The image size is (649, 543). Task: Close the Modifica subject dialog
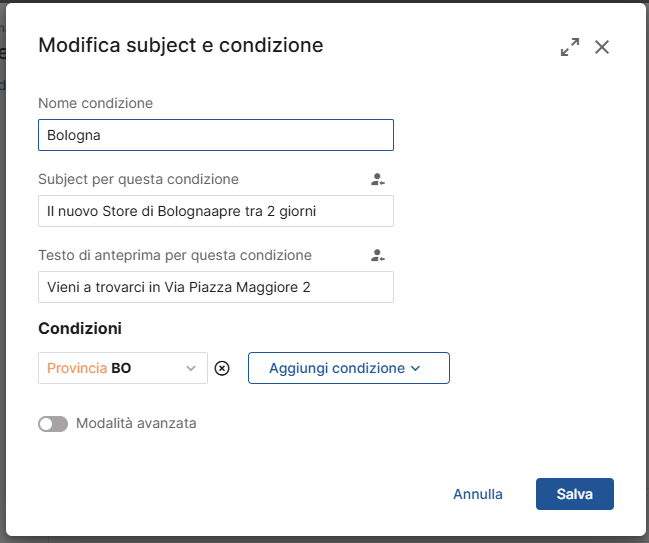[602, 47]
